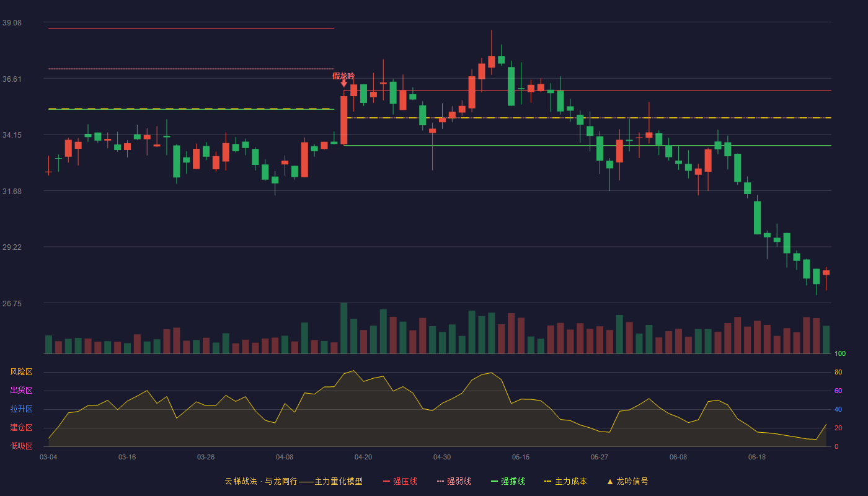
Task: Toggle the 龙吟信号 legend series
Action: [627, 481]
